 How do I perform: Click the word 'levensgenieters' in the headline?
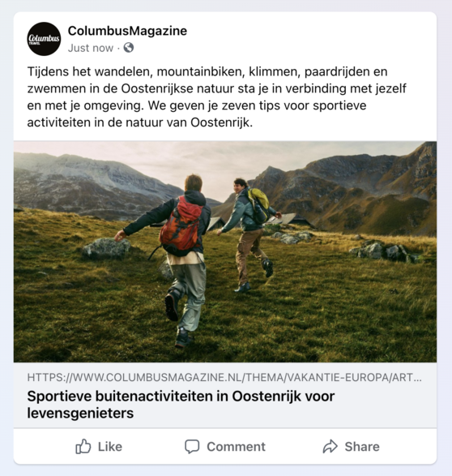click(x=80, y=414)
